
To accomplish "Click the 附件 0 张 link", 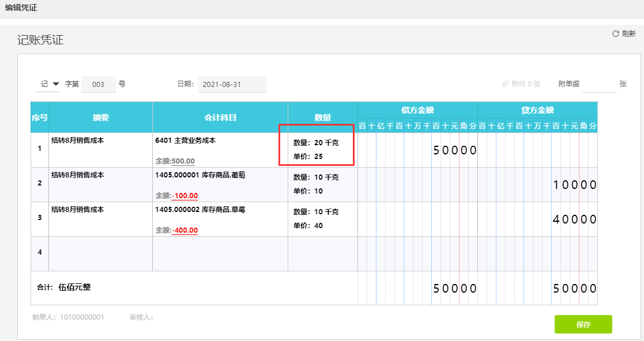I will [x=521, y=84].
